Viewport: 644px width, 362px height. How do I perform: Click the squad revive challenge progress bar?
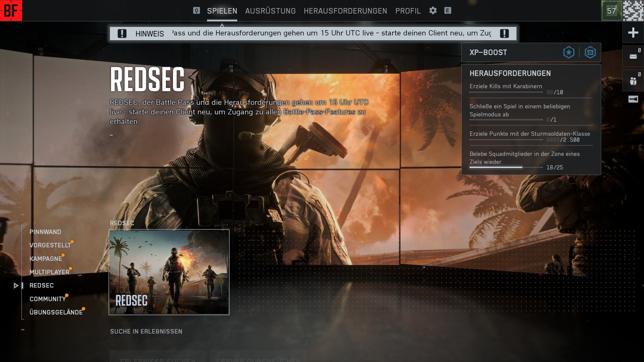(506, 167)
